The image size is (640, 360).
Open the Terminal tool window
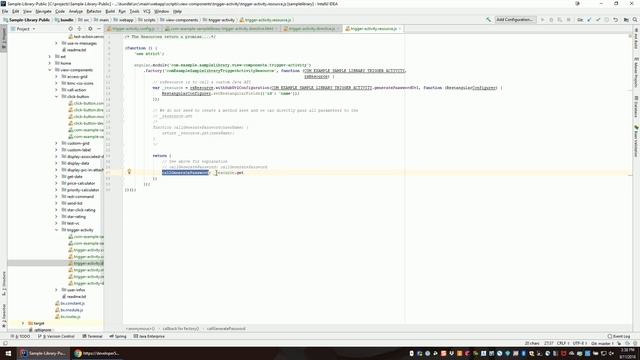point(92,336)
